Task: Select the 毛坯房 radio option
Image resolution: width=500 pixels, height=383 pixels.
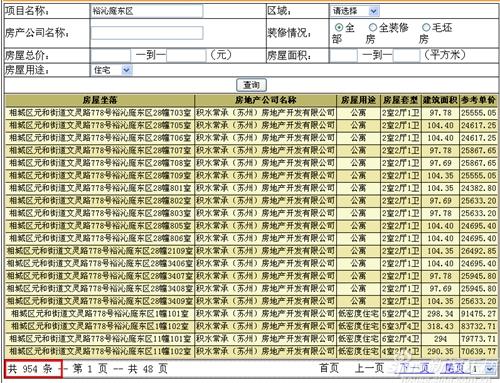Action: click(x=426, y=27)
